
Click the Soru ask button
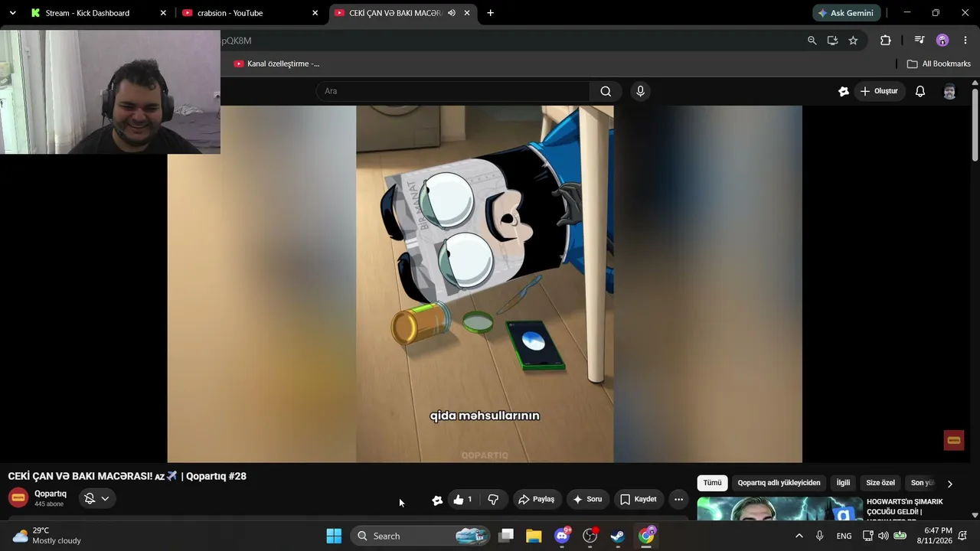click(x=587, y=499)
